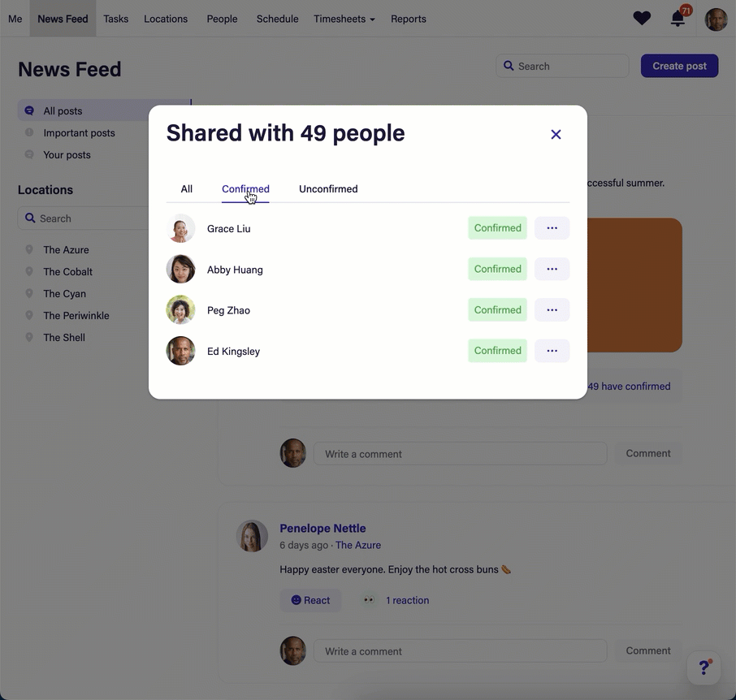Open the 1 reaction link
Image resolution: width=736 pixels, height=700 pixels.
click(407, 601)
